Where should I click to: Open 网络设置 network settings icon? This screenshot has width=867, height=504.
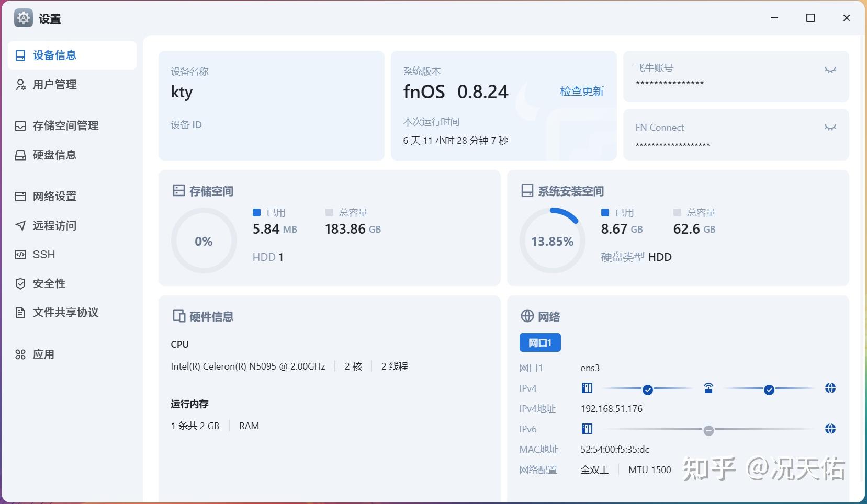20,196
